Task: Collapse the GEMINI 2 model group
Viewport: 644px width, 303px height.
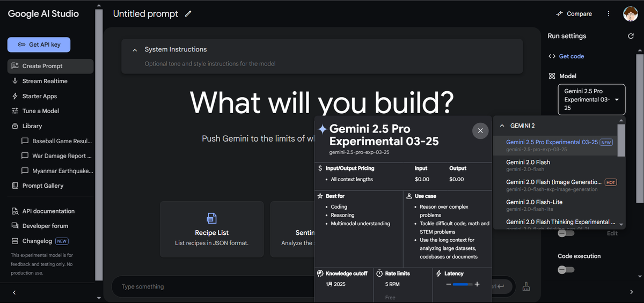Action: (x=502, y=125)
